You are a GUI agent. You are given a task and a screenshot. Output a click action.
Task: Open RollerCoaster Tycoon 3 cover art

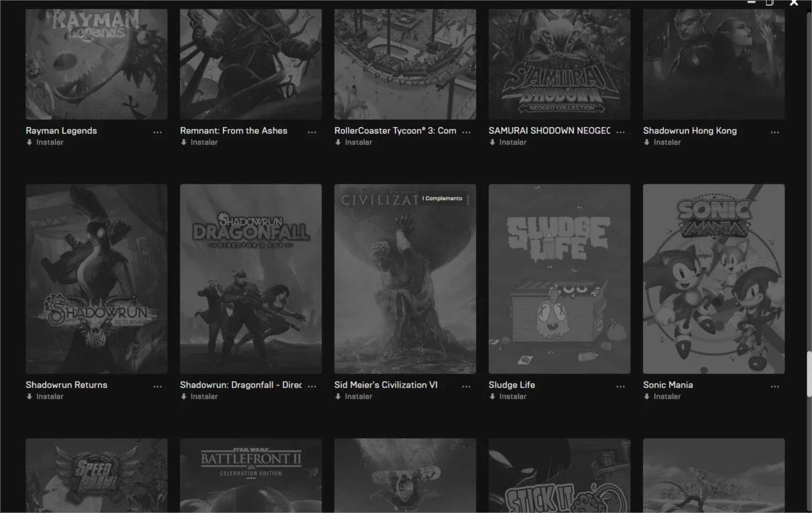[405, 64]
